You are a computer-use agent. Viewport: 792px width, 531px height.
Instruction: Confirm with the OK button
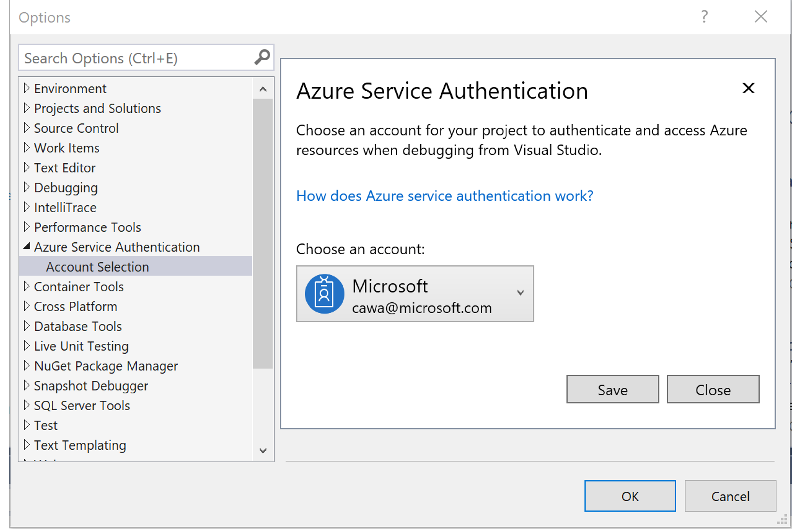[x=630, y=496]
